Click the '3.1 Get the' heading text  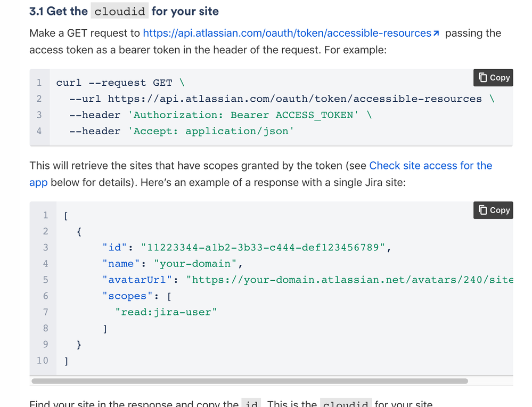pos(59,11)
